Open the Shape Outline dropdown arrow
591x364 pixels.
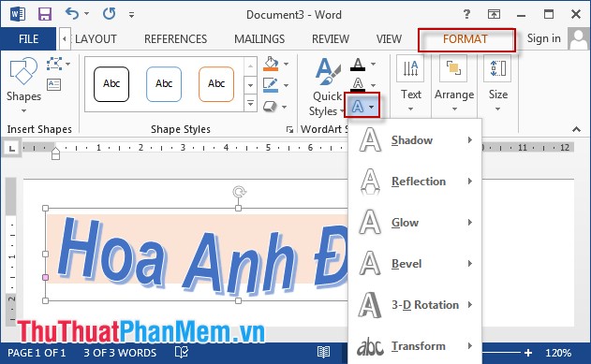click(x=286, y=85)
